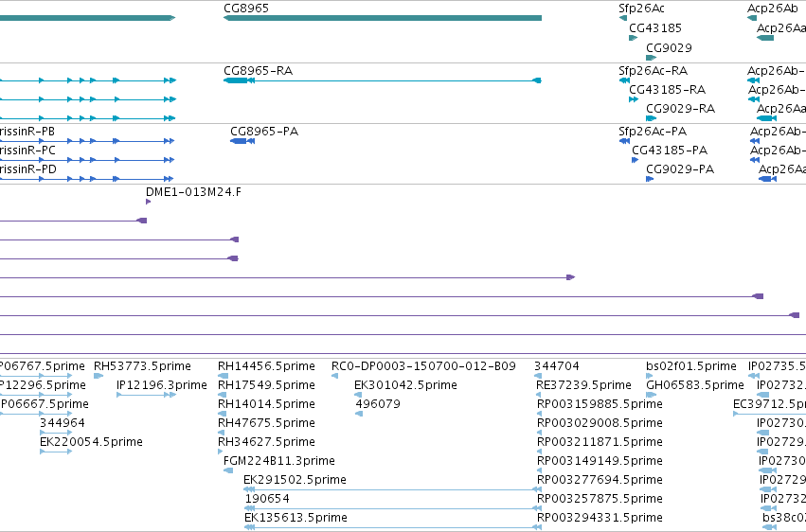Click the RP003294331.5prime label
Screen dimensions: 806x532
600,518
